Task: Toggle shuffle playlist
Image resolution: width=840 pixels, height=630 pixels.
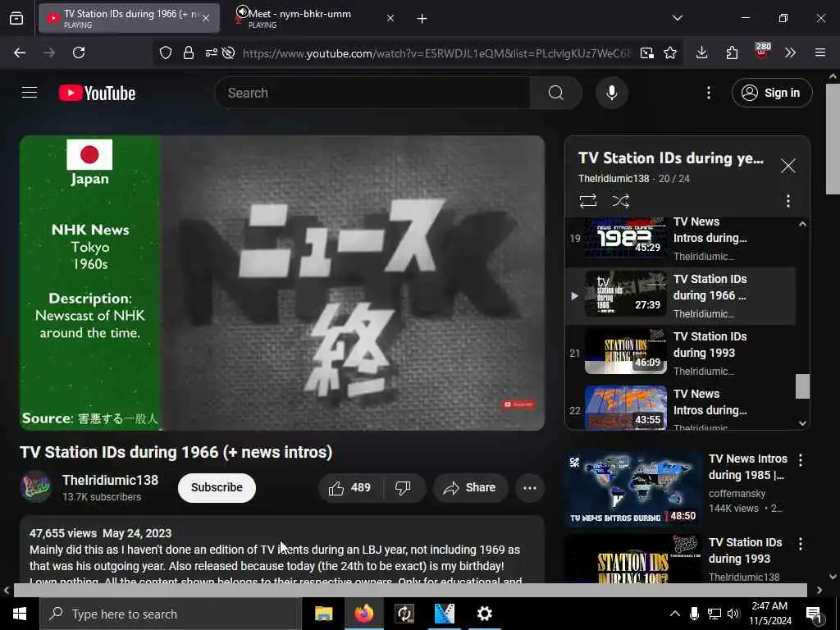Action: (x=620, y=201)
